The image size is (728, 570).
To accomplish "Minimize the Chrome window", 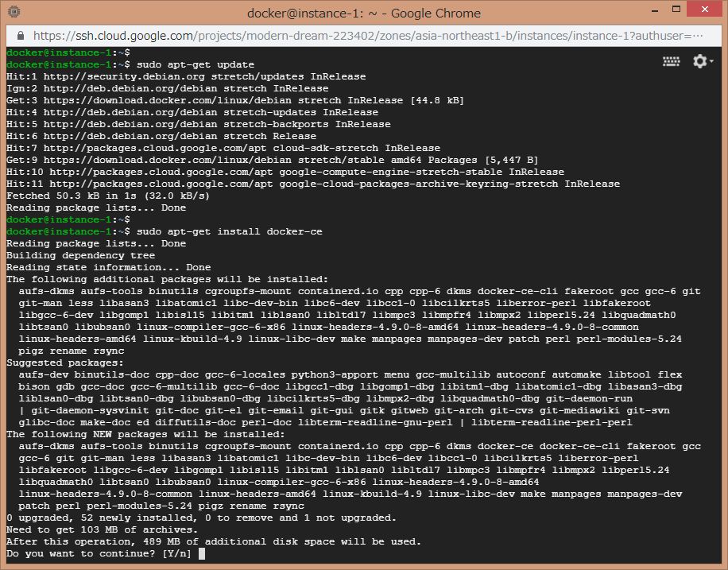I will (x=655, y=10).
